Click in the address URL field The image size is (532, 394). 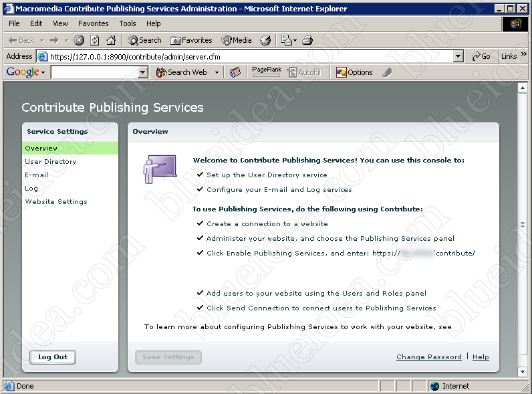coord(251,57)
